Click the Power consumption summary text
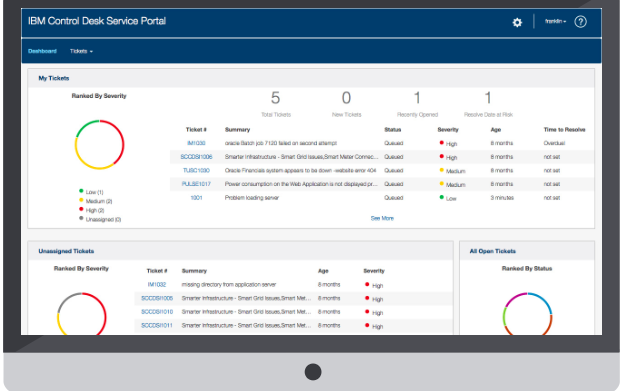This screenshot has height=391, width=626. pos(301,184)
